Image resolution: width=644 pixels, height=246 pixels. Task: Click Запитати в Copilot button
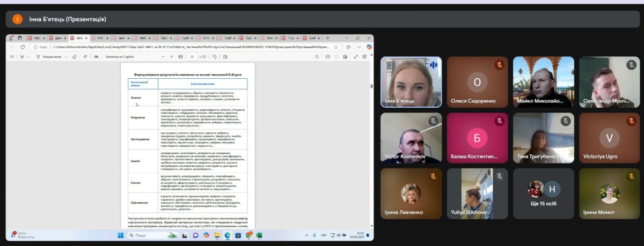(x=118, y=56)
